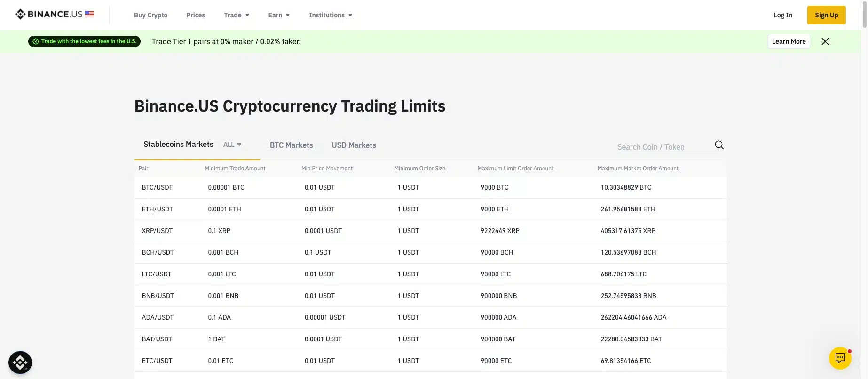The image size is (868, 379).
Task: Select the ETH/USDT pair cell
Action: (x=157, y=209)
